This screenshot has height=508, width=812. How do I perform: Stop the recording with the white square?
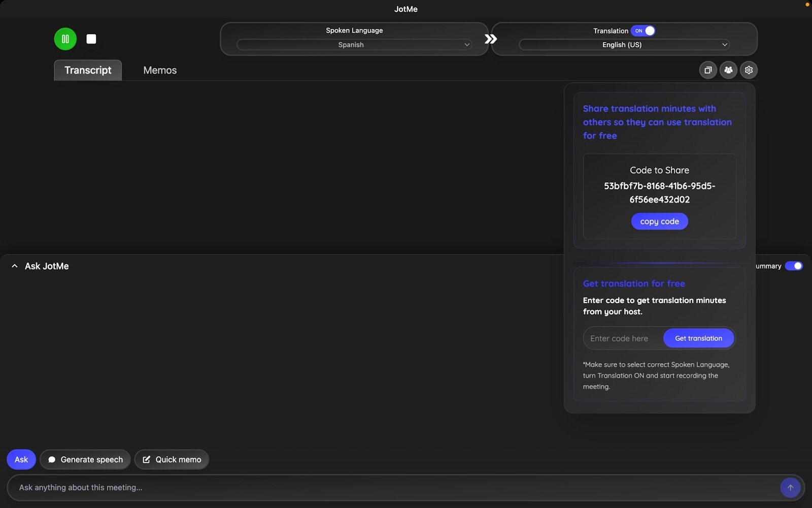click(91, 39)
